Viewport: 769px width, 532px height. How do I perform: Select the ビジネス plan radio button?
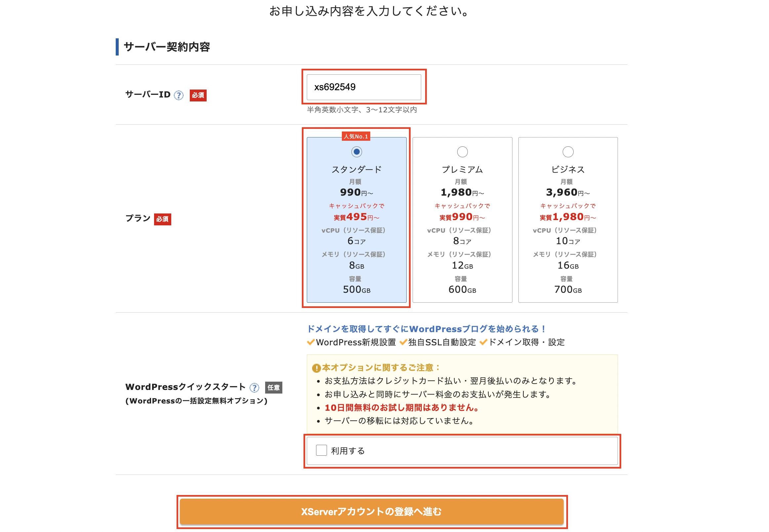568,152
